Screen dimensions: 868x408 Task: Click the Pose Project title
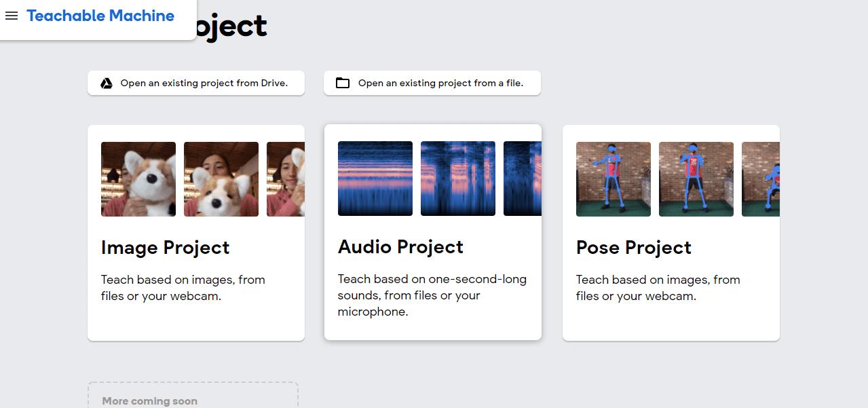pyautogui.click(x=634, y=248)
